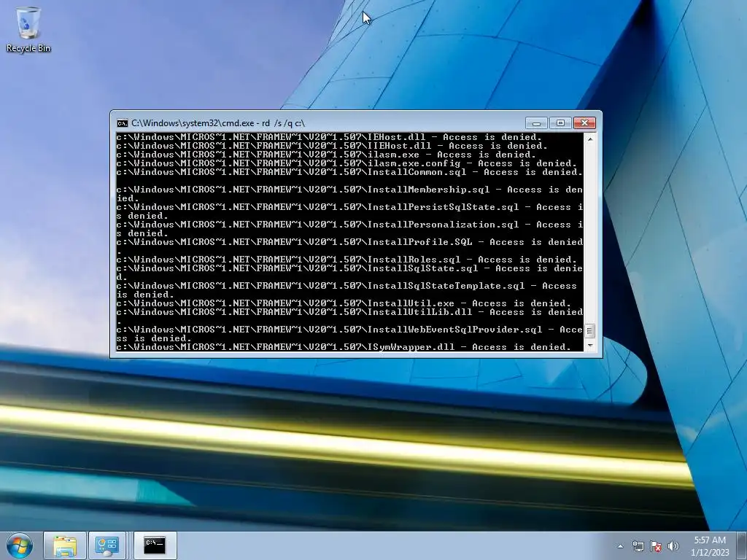This screenshot has height=560, width=747.
Task: Show hidden system tray icons
Action: click(620, 546)
